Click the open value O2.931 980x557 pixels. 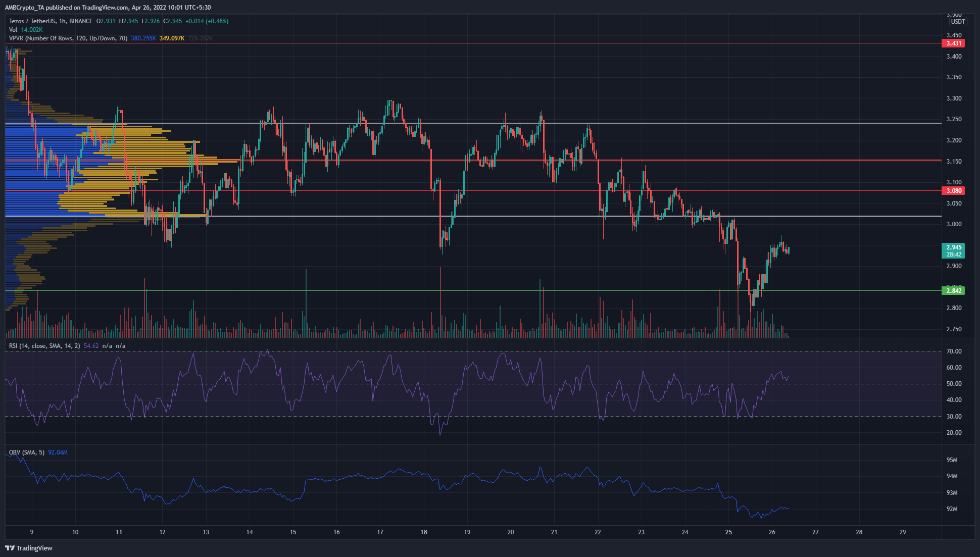click(x=106, y=21)
